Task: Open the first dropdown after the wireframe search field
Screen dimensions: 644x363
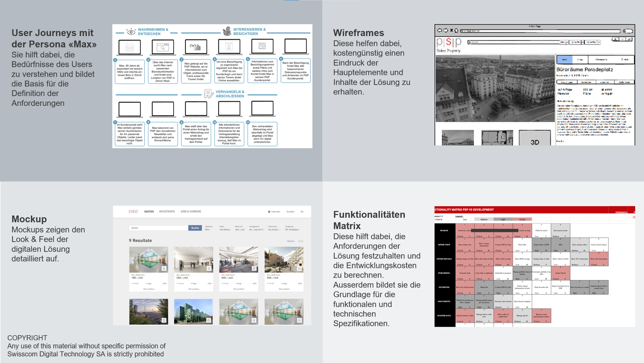Action: point(563,42)
